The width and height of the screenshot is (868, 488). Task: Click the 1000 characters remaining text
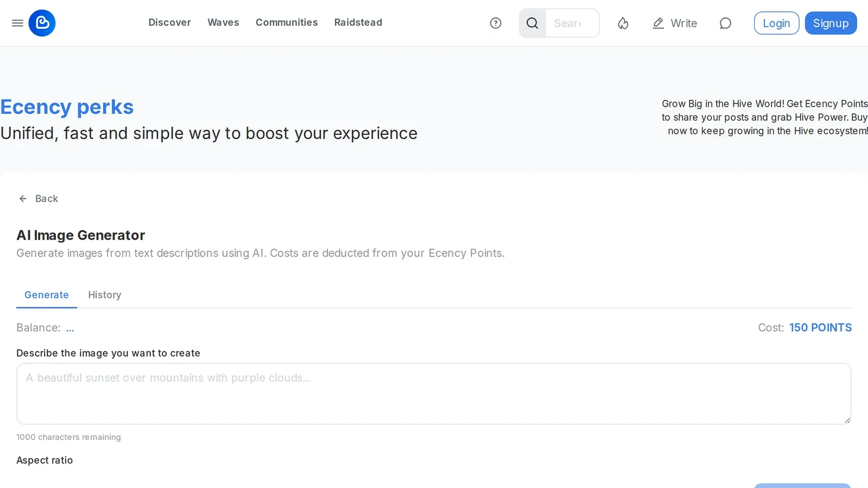pos(68,437)
